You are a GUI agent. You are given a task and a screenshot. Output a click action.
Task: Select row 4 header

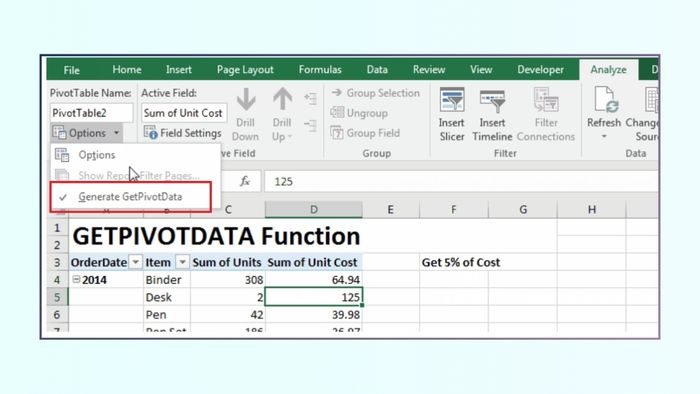[57, 280]
